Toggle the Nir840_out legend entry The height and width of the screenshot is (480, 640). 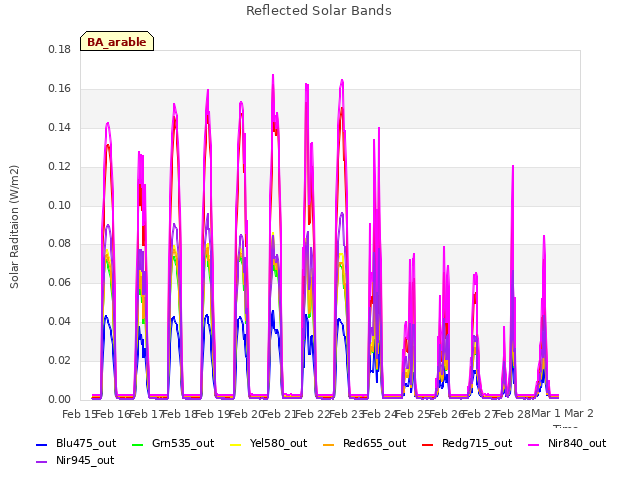567,443
